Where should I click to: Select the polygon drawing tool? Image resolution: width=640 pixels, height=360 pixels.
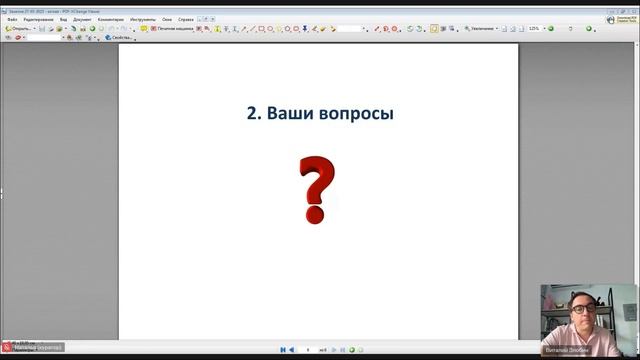pos(287,29)
